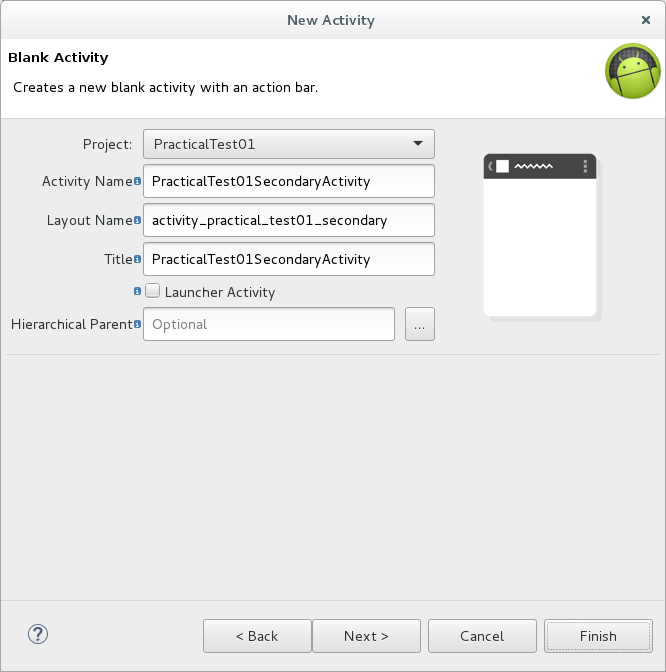Screen dimensions: 666x672
Task: Click the Launcher Activity info icon
Action: [x=137, y=291]
